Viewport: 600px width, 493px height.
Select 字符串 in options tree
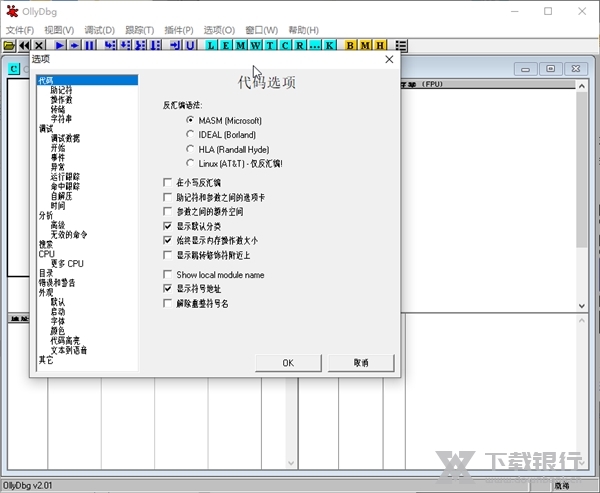(61, 119)
